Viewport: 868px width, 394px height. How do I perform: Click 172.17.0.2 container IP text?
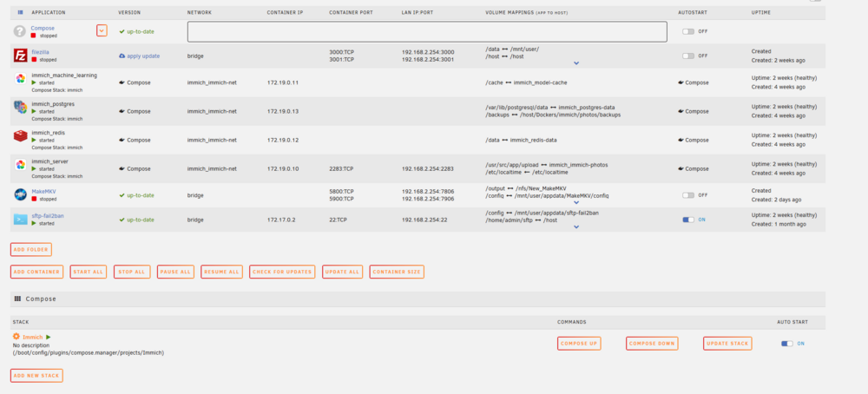tap(282, 220)
